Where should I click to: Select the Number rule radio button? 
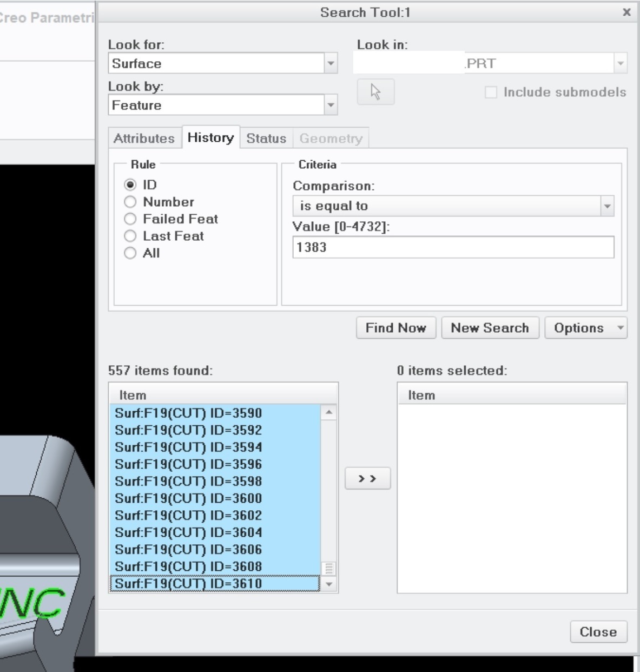tap(130, 202)
